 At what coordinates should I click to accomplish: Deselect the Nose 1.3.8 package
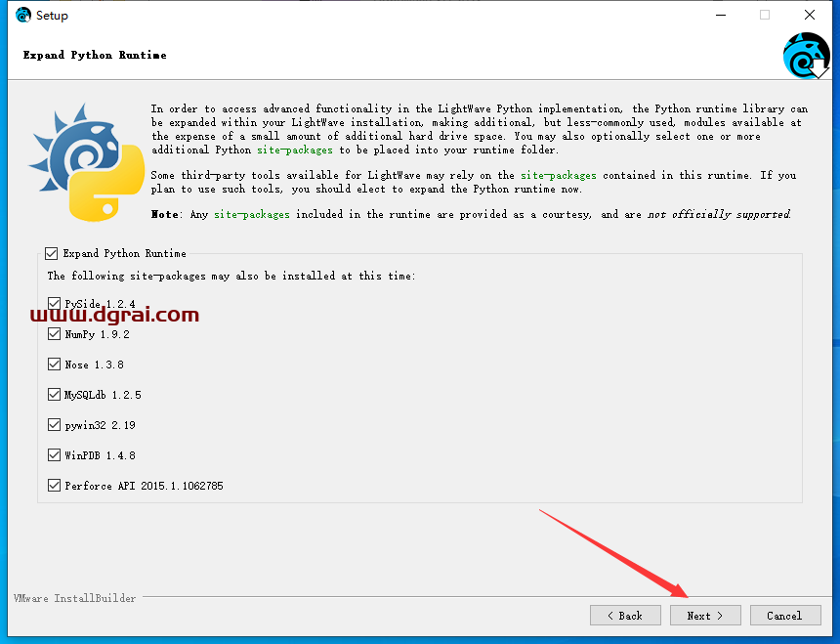(x=55, y=365)
